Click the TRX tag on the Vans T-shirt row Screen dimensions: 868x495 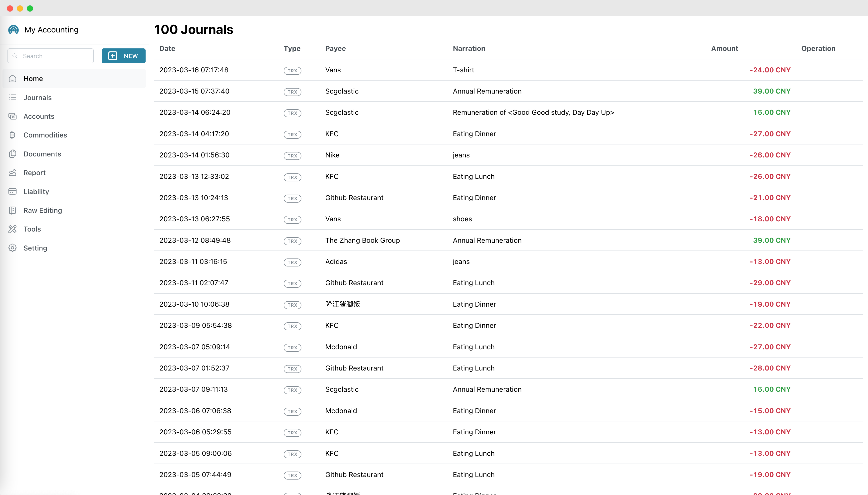292,71
